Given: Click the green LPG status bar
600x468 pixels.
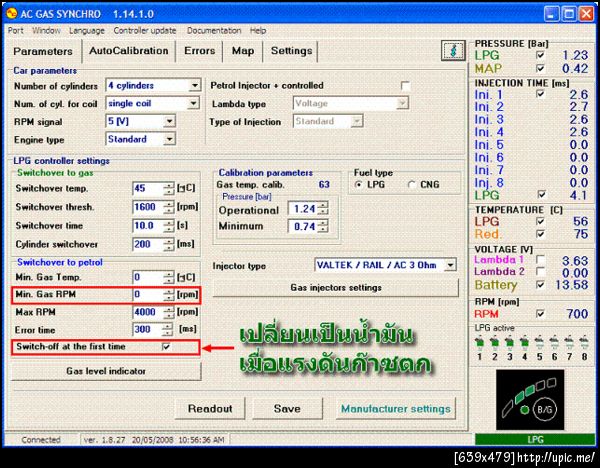Looking at the screenshot, I should [x=535, y=439].
